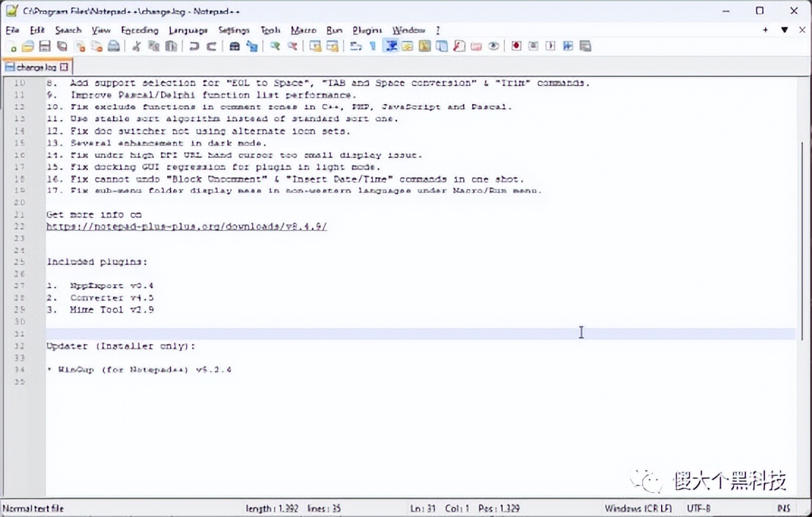Click the 'Included plugins:' text line
812x517 pixels.
97,262
